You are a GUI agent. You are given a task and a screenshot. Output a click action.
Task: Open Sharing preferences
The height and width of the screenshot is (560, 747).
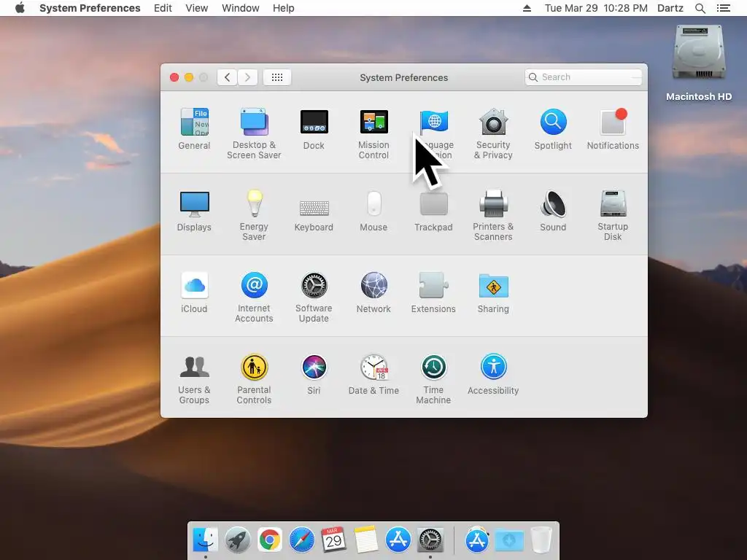pos(493,292)
